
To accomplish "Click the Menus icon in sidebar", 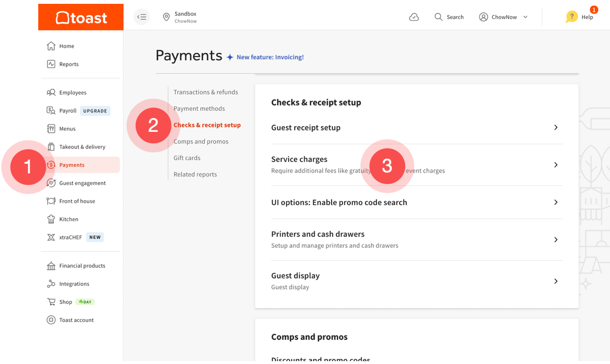I will pyautogui.click(x=51, y=128).
